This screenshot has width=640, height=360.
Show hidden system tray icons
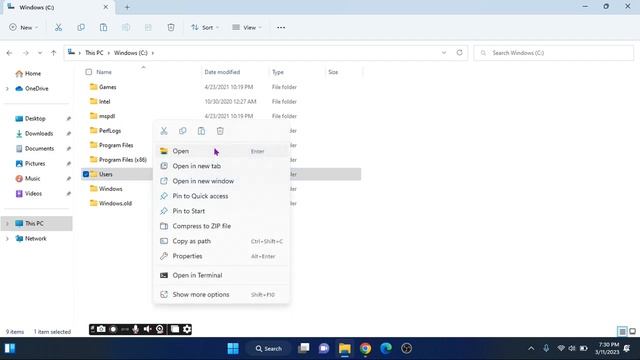pyautogui.click(x=531, y=349)
